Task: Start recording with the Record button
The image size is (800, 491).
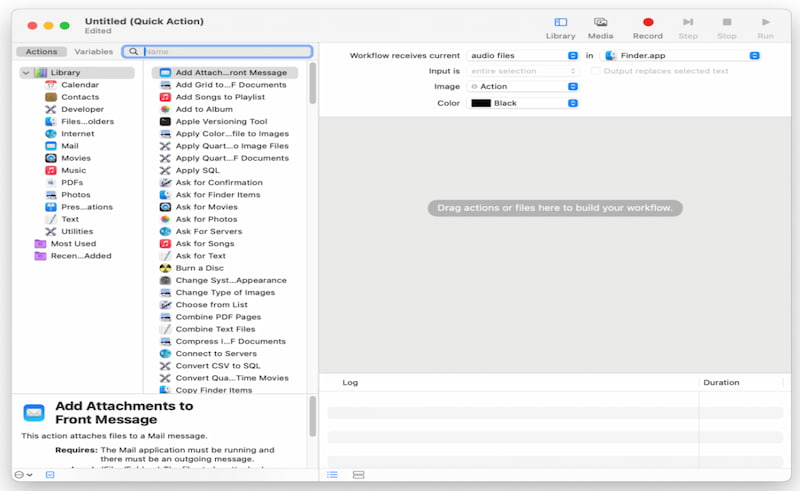Action: click(x=648, y=28)
